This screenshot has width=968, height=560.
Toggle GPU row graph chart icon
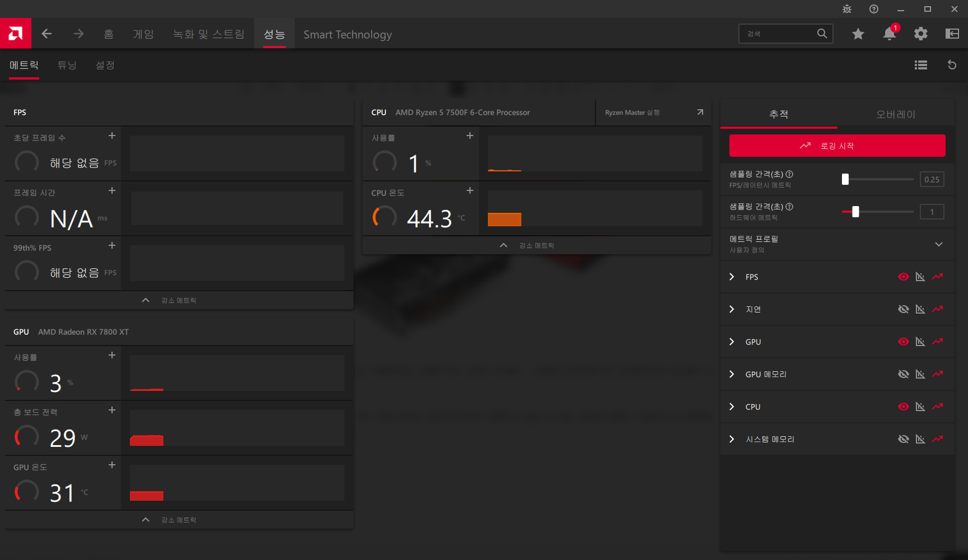(920, 342)
